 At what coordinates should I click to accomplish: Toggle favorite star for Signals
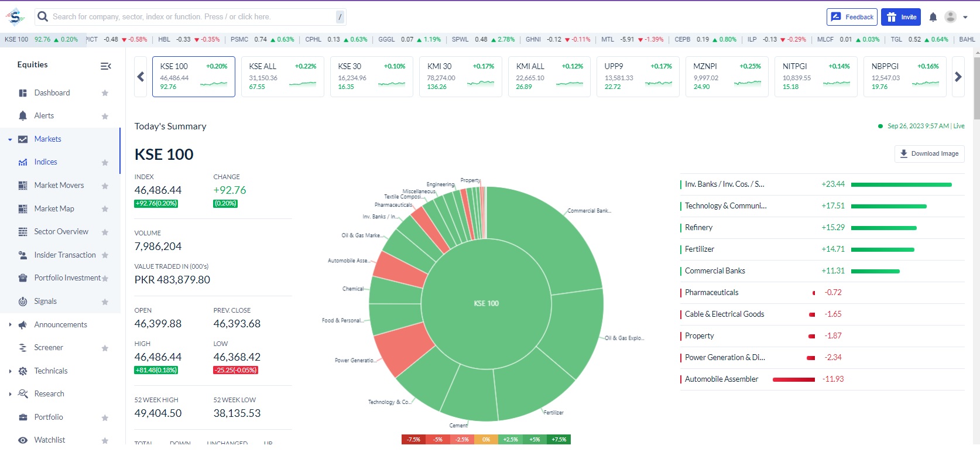tap(105, 302)
